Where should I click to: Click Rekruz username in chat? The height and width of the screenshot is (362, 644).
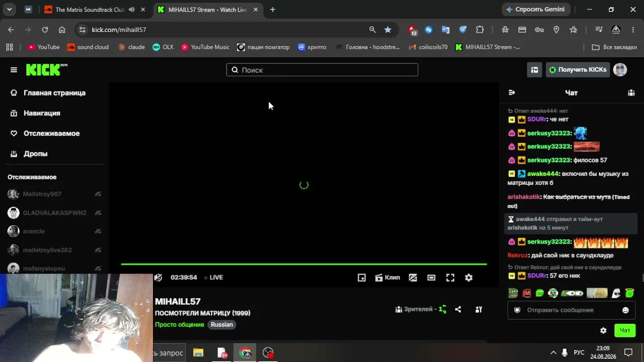tap(518, 255)
